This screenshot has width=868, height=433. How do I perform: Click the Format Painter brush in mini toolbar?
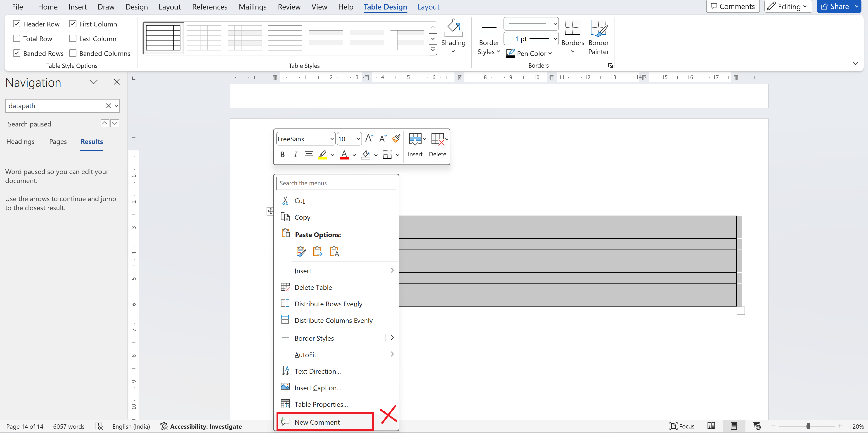click(396, 138)
